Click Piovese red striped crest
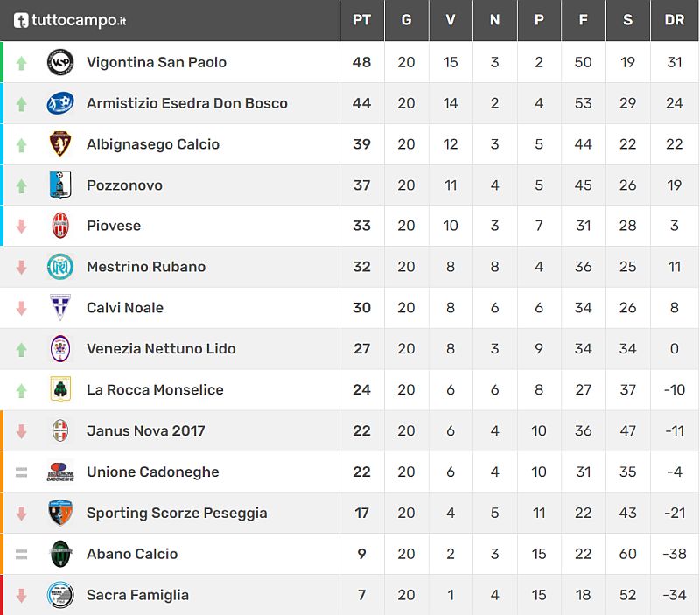Viewport: 700px width, 615px height. 60,226
